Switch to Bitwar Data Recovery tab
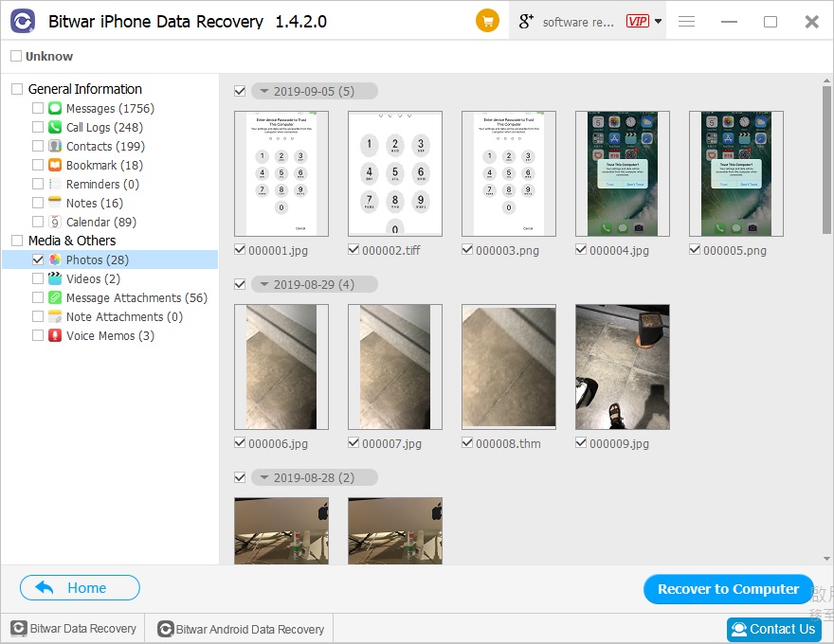The height and width of the screenshot is (644, 834). (x=73, y=629)
